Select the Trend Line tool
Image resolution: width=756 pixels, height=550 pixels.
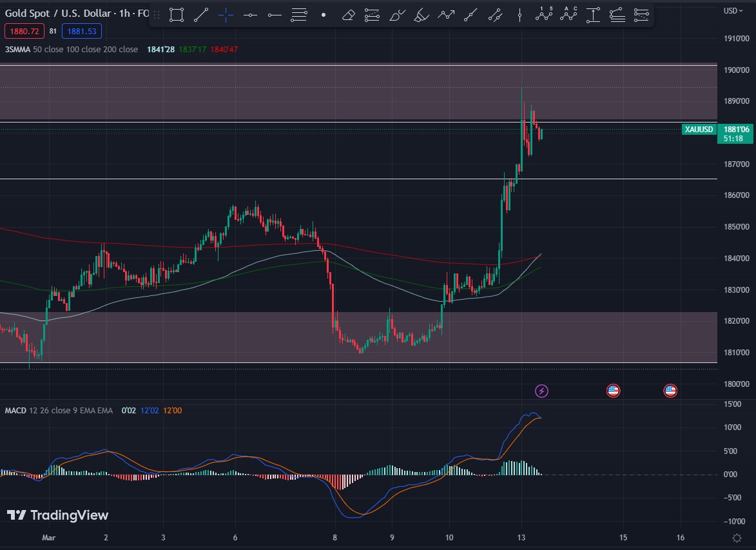tap(201, 14)
